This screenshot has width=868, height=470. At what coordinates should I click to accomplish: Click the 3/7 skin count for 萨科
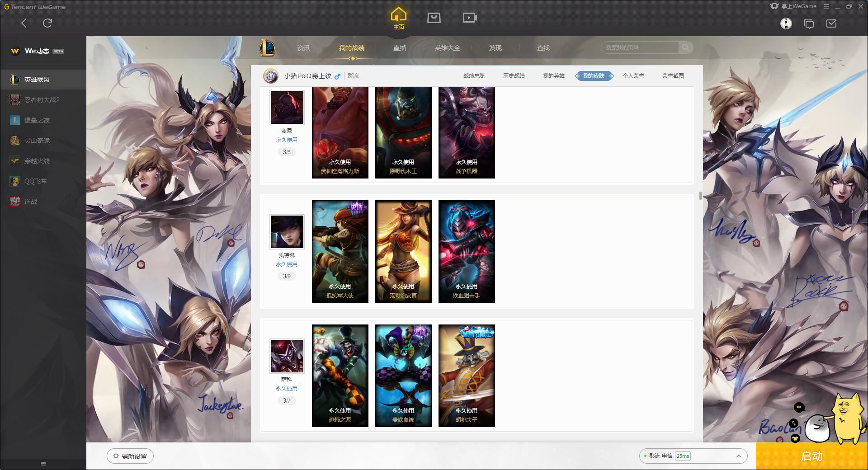(x=287, y=400)
